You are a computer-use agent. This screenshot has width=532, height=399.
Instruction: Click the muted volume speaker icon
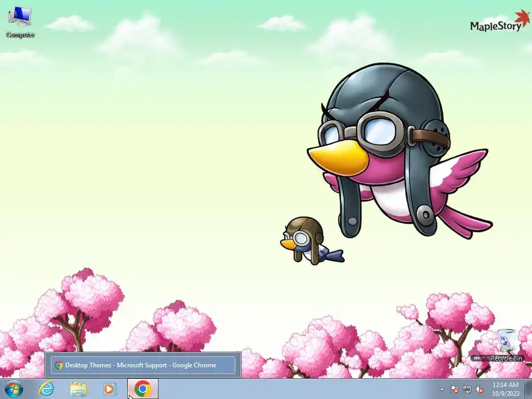(480, 389)
